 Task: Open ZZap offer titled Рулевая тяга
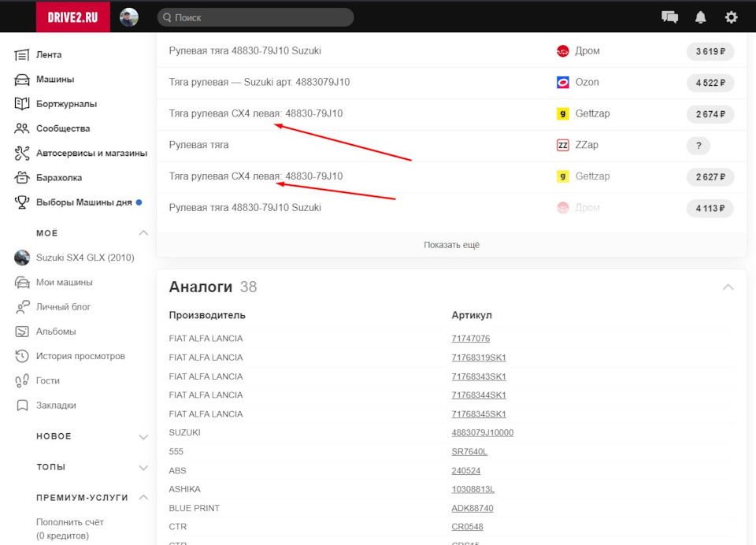click(x=198, y=145)
